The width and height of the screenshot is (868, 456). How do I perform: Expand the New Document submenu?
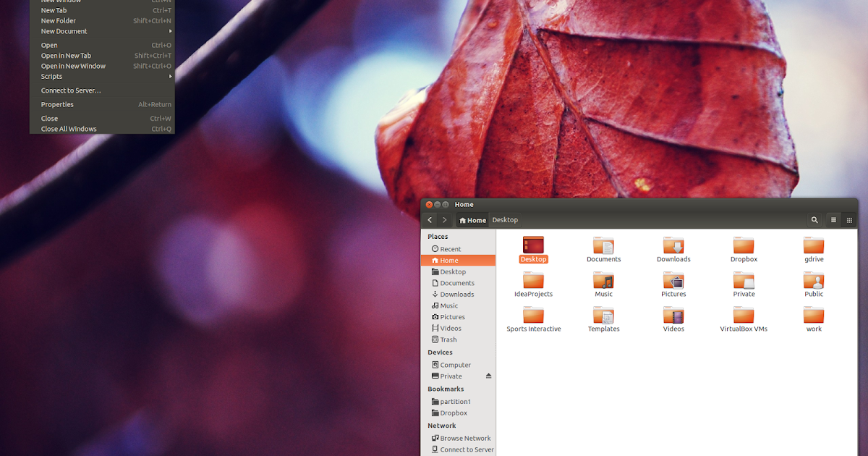63,31
